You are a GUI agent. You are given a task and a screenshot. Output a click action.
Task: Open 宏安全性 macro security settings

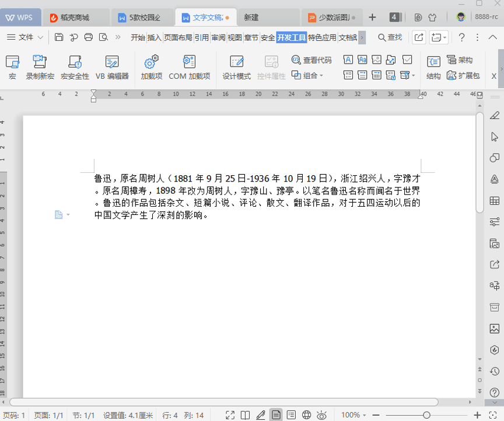click(x=75, y=67)
